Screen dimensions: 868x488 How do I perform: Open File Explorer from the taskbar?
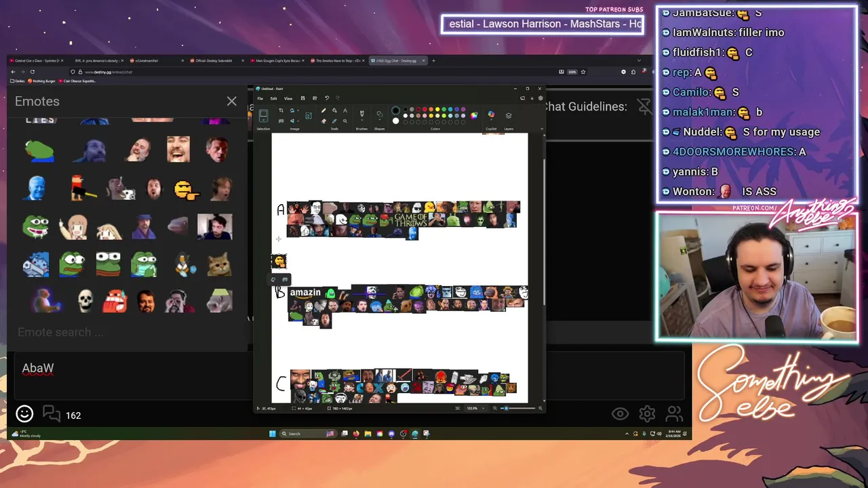(x=368, y=433)
